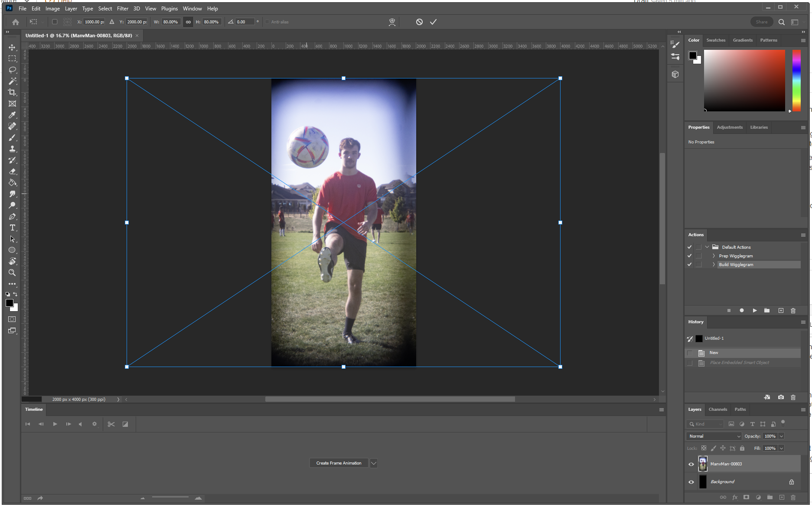The height and width of the screenshot is (507, 812).
Task: Select the Smudge tool
Action: (x=12, y=194)
